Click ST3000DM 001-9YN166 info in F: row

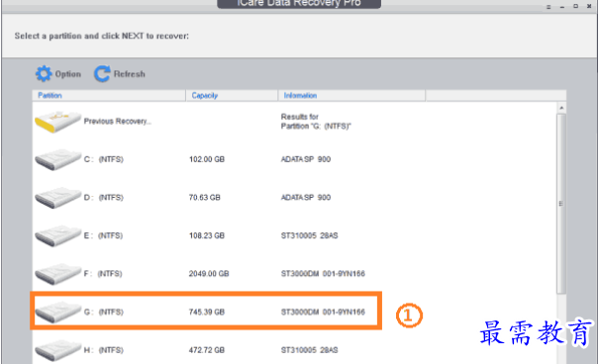(x=323, y=274)
